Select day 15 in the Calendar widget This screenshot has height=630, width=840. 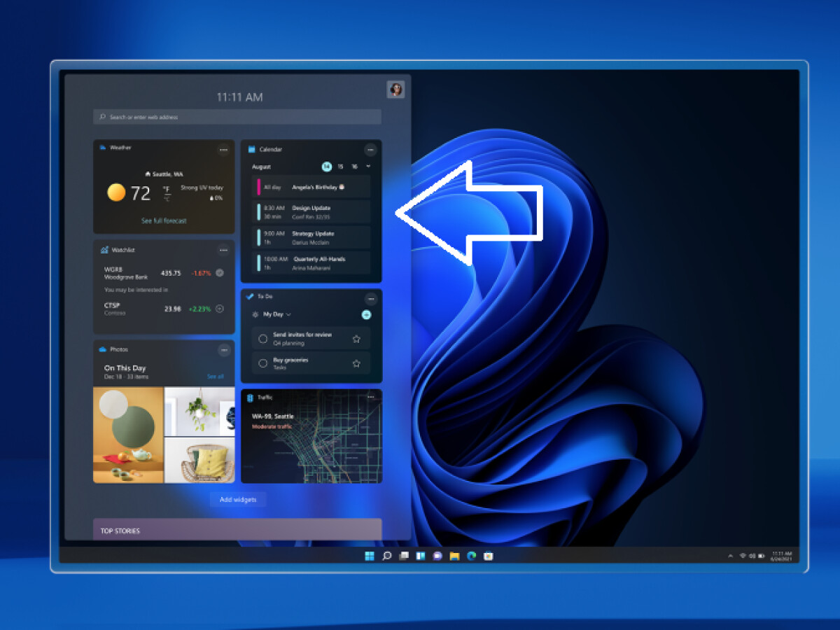[x=340, y=167]
